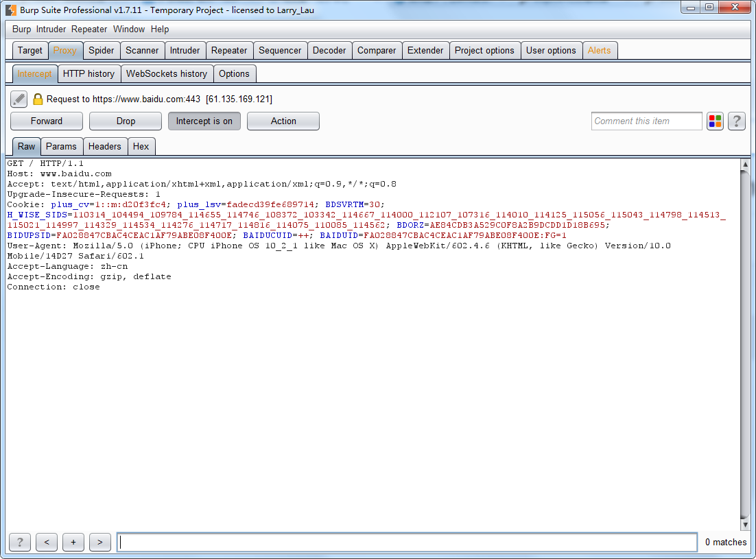Click the 'Connection: close' header line
Image resolution: width=756 pixels, height=559 pixels.
coord(54,287)
